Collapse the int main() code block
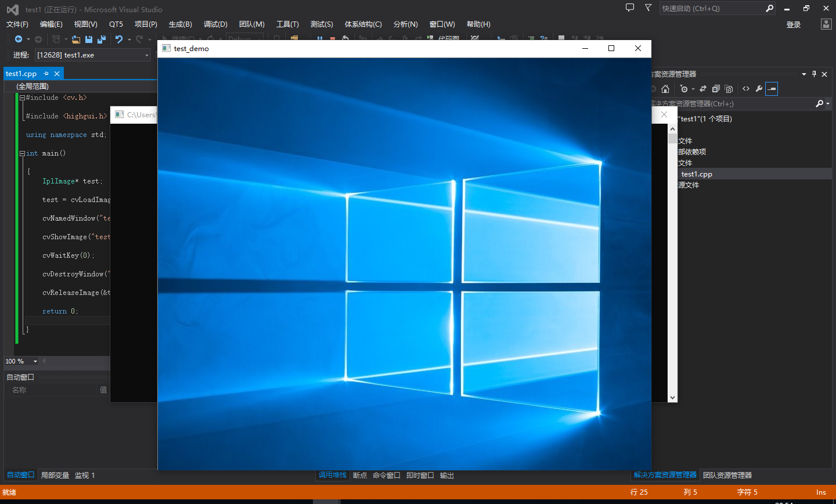 tap(22, 154)
